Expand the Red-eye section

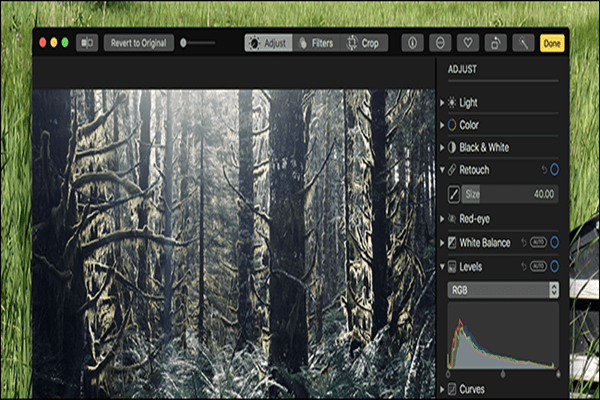point(442,219)
